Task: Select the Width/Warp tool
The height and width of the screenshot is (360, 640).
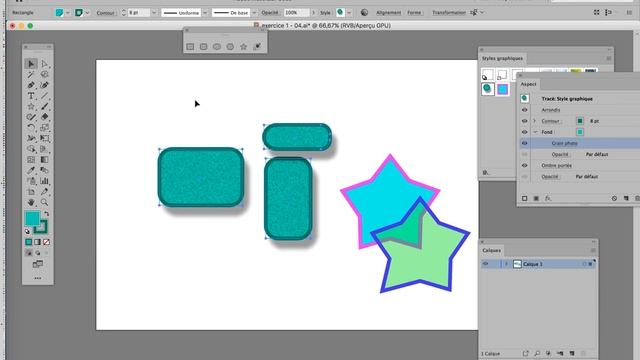Action: click(31, 138)
